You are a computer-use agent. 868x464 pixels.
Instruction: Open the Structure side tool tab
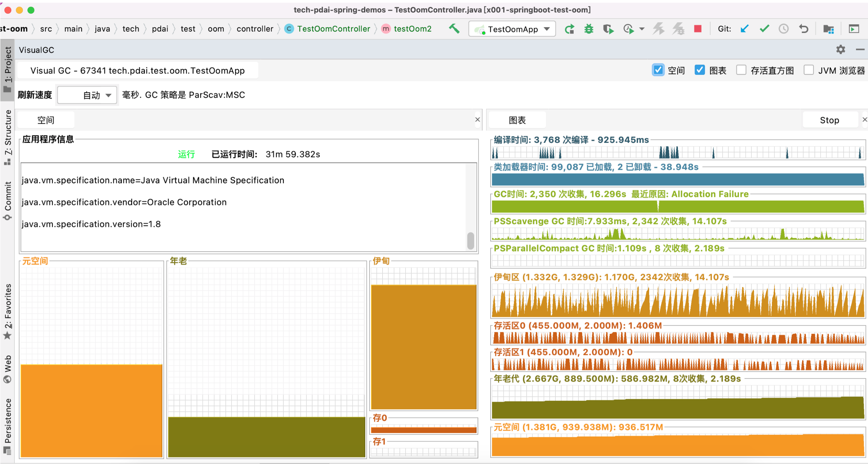tap(8, 137)
